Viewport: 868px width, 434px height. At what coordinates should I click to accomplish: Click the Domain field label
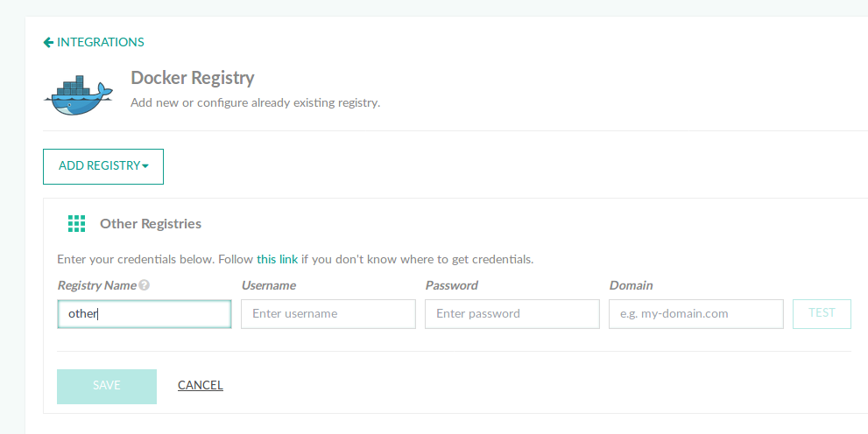(x=631, y=285)
